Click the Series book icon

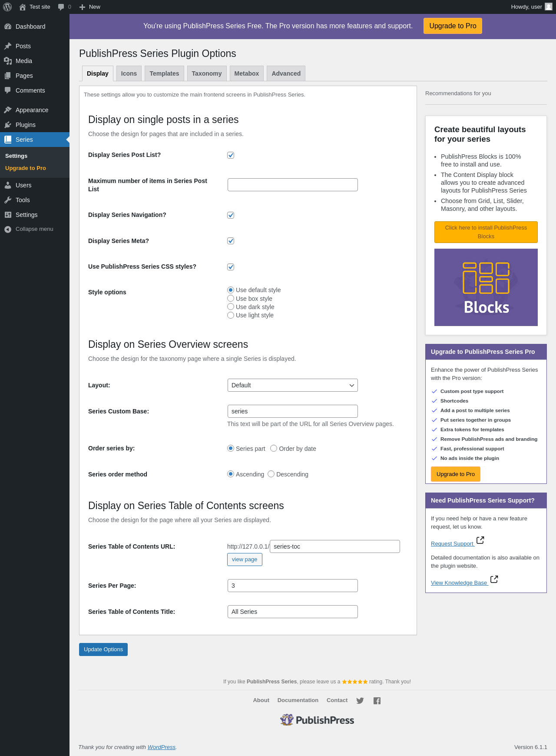pyautogui.click(x=8, y=140)
